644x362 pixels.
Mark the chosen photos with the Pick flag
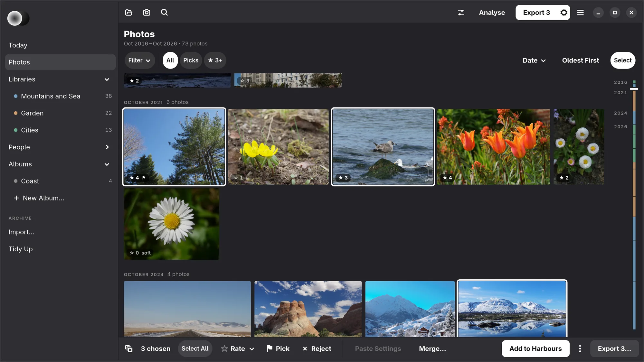tap(278, 348)
